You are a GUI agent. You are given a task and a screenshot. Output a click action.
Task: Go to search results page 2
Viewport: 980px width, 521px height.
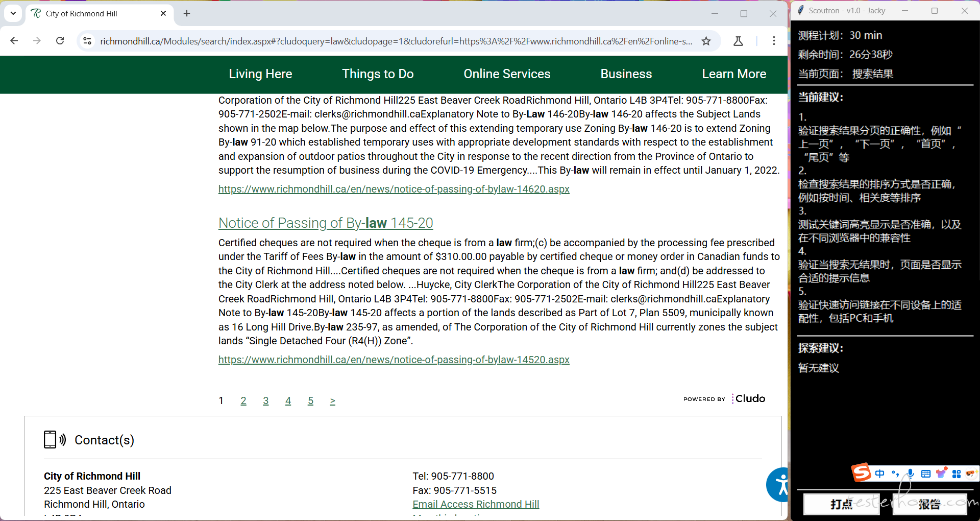coord(243,401)
